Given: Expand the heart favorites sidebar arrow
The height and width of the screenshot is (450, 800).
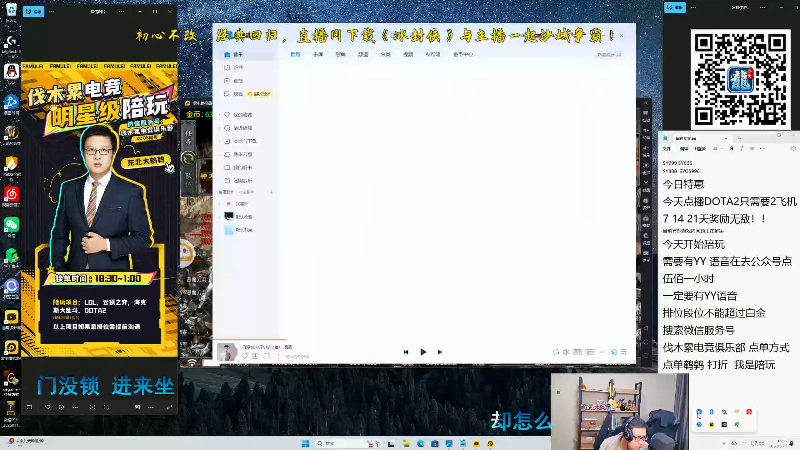Looking at the screenshot, I should click(x=220, y=114).
